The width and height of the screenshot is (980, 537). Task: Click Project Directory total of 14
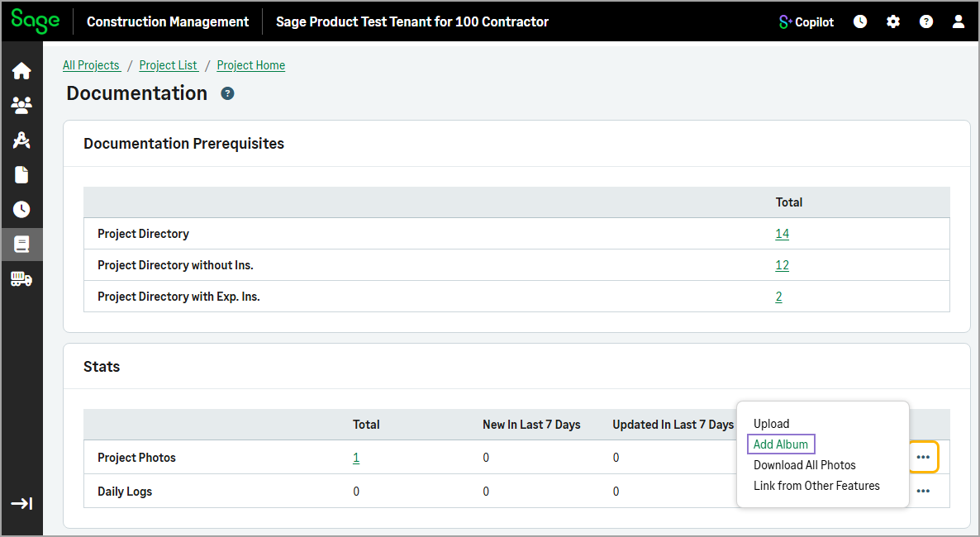click(x=782, y=234)
